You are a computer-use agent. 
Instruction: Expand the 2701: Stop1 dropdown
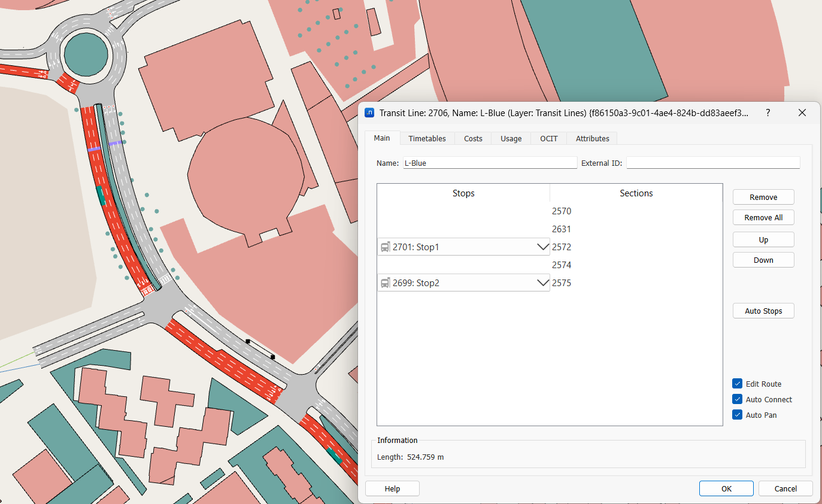pos(542,247)
